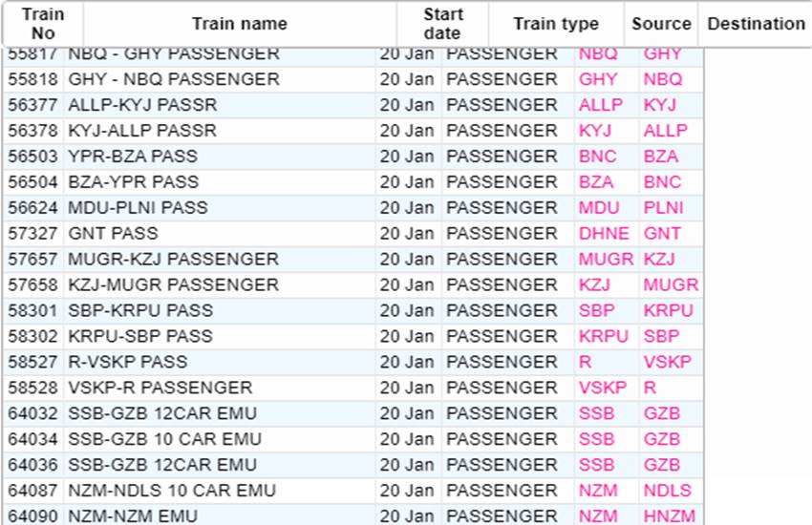Click source link SBP for train 58301
Screen dimensions: 812x525
(597, 311)
